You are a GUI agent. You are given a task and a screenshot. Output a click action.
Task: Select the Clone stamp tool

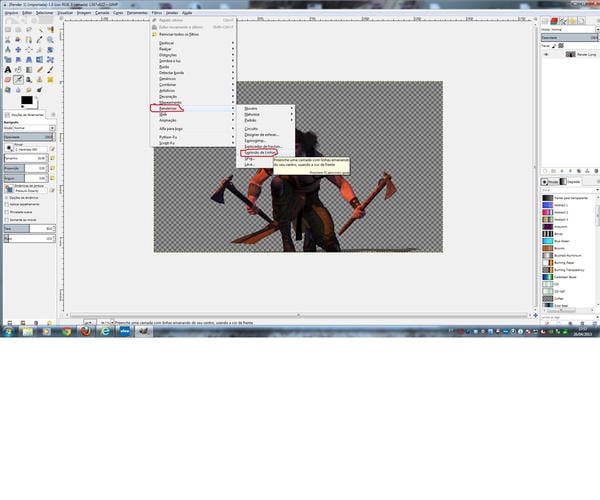tap(39, 80)
